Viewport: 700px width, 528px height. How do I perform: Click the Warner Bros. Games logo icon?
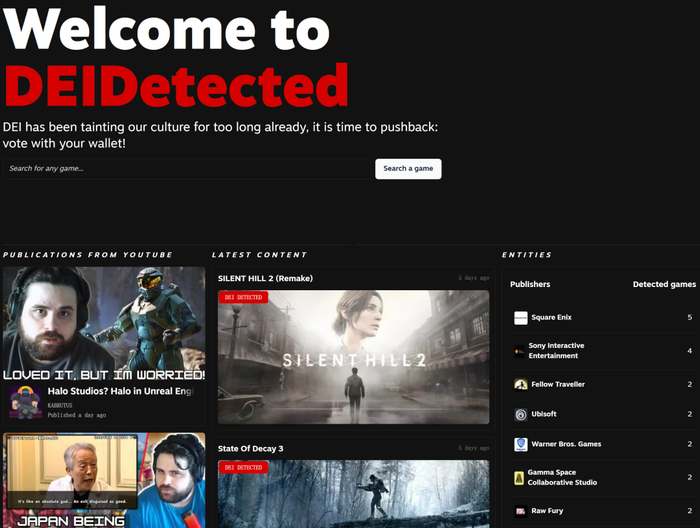[x=521, y=445]
